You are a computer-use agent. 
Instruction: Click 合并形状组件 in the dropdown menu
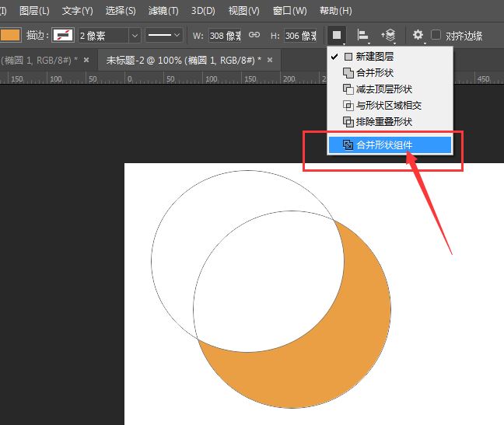pyautogui.click(x=390, y=145)
